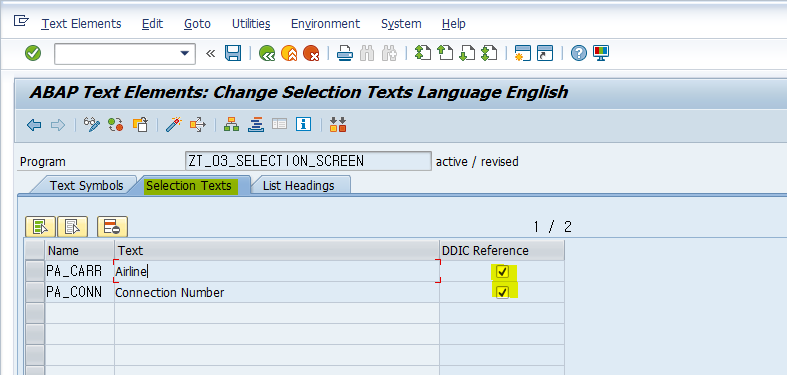Click the greyed right arrow icon
The width and height of the screenshot is (787, 375).
coord(58,124)
